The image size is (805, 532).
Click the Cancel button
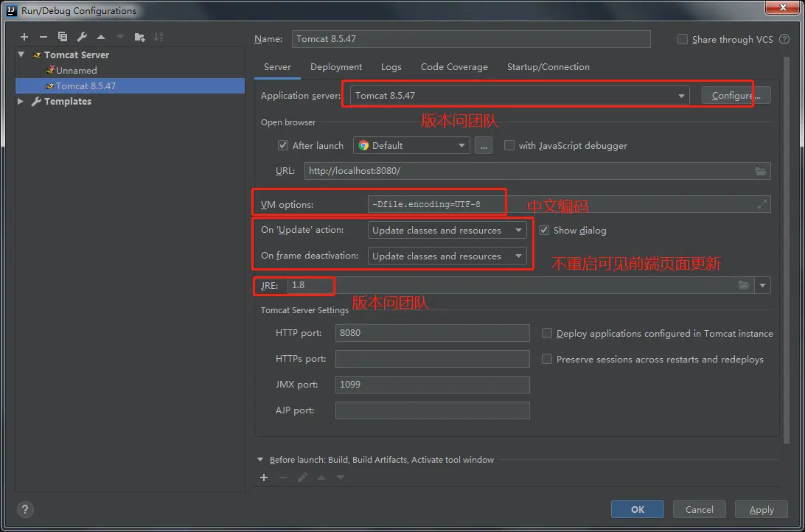700,509
